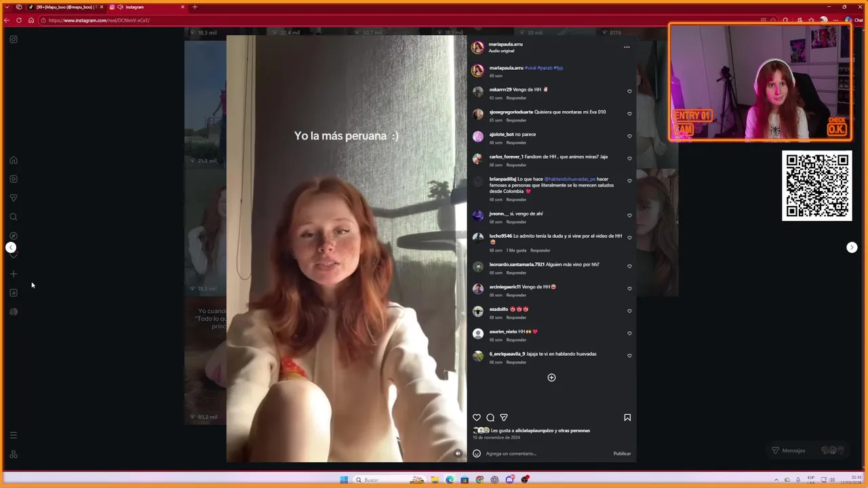Click the Publicar button
The height and width of the screenshot is (488, 868).
click(622, 453)
